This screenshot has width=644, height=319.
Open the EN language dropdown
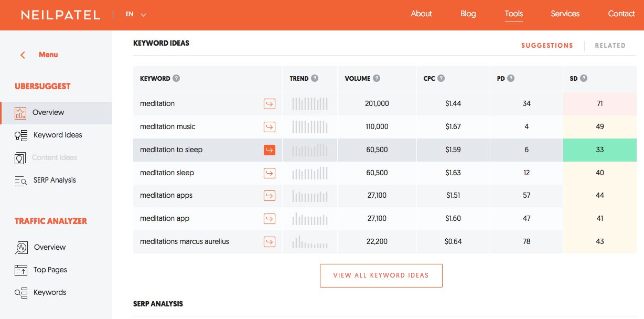(136, 15)
